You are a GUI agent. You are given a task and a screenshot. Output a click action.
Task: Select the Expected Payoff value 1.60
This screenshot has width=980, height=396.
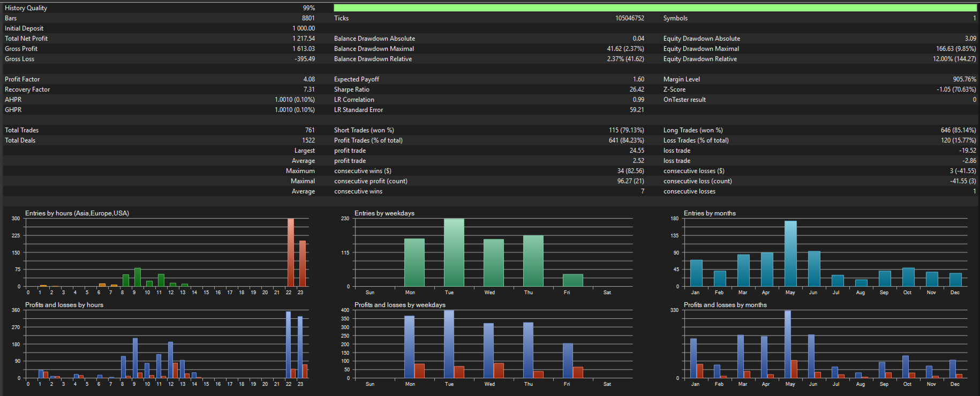pyautogui.click(x=638, y=79)
